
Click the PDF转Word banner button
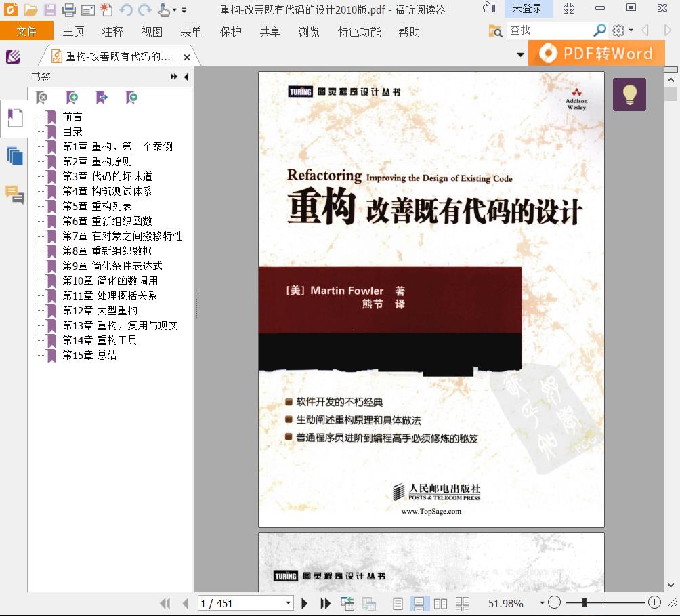click(596, 53)
